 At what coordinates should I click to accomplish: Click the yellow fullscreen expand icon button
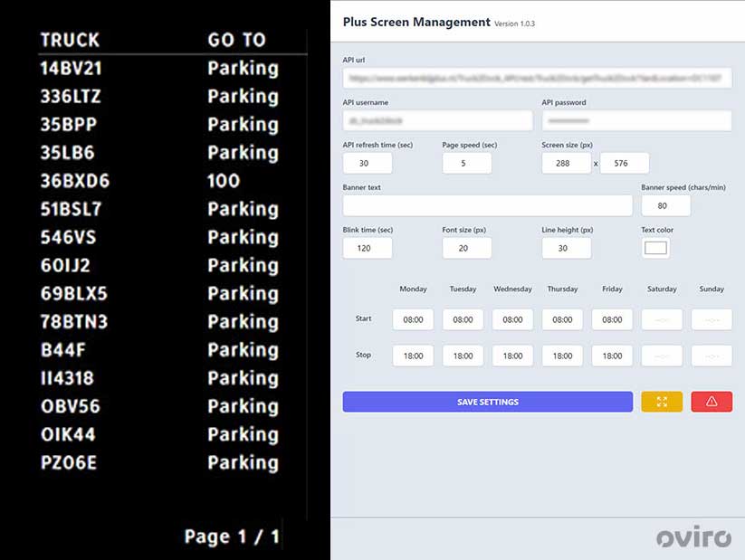[662, 402]
